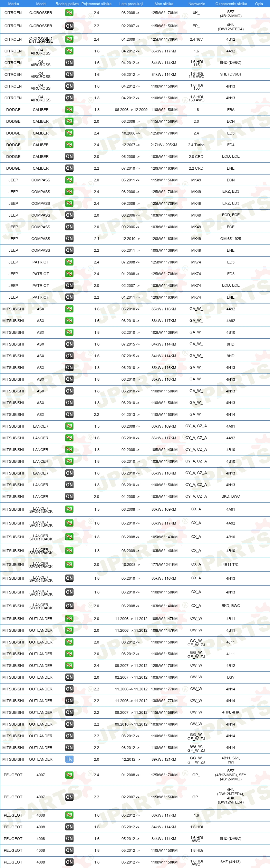Click ON icon in Jeep Patriot ENE row

click(69, 297)
